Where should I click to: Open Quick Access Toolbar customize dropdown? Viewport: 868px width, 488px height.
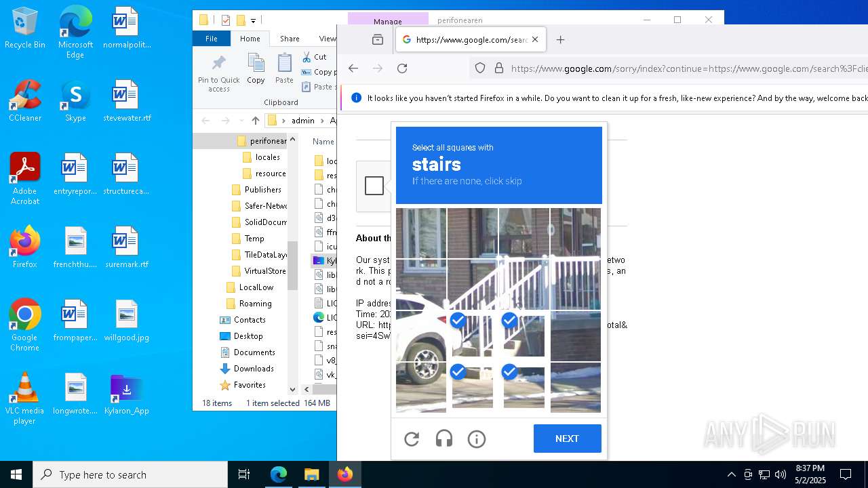(x=253, y=21)
